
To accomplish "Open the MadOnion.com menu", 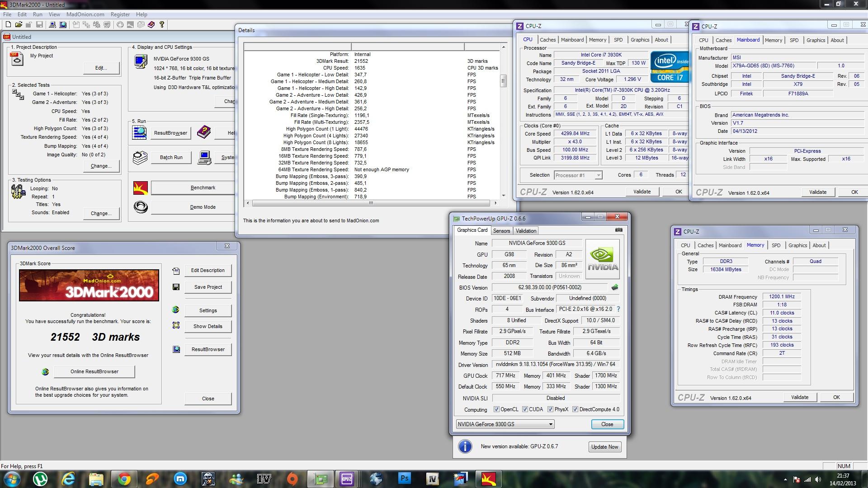I will point(85,14).
